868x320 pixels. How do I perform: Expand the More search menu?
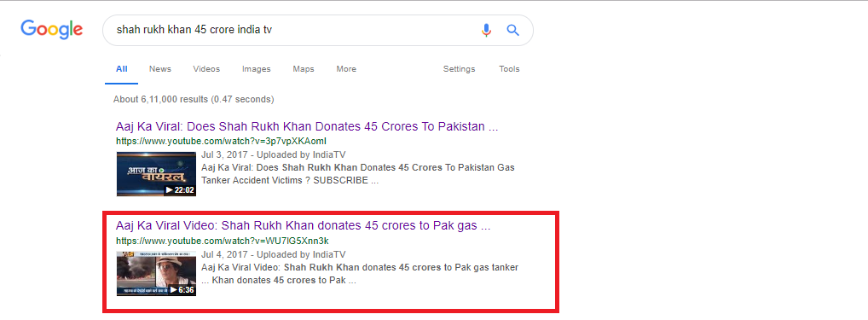(346, 69)
